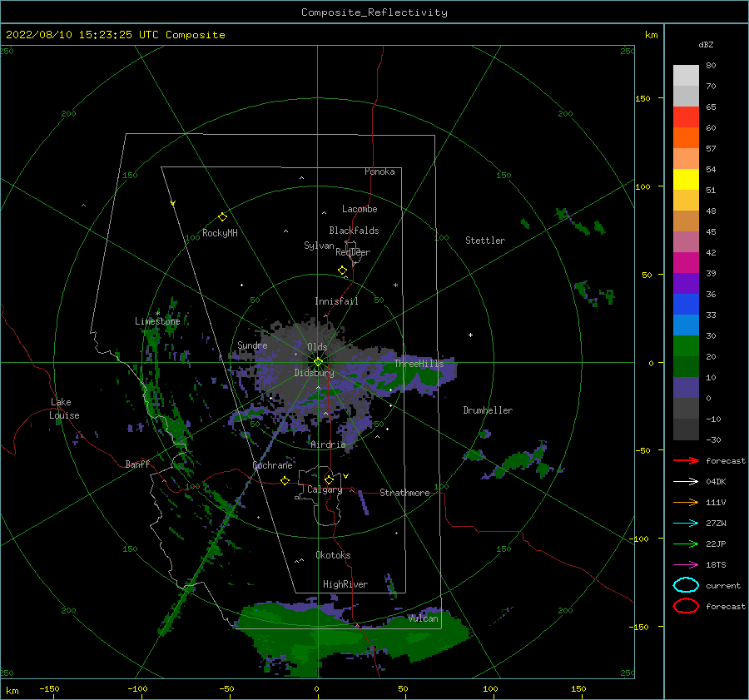Click the Sundre label
This screenshot has width=749, height=700.
pos(252,345)
